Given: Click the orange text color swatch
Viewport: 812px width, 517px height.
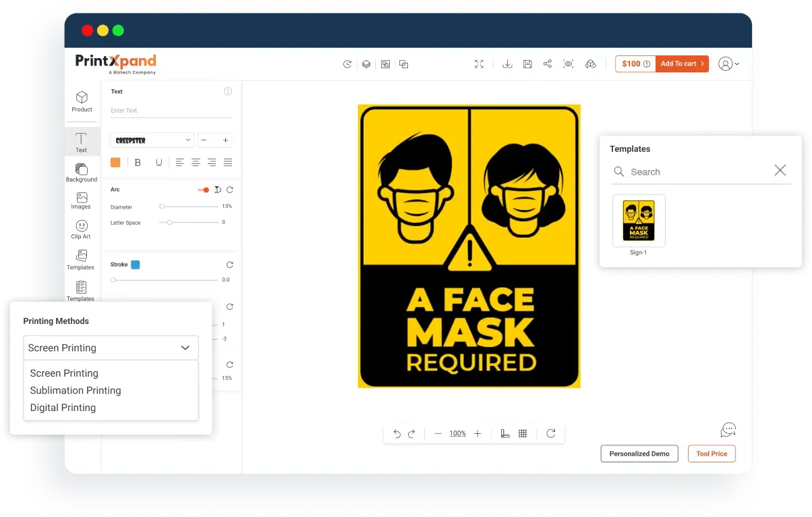Looking at the screenshot, I should point(115,162).
